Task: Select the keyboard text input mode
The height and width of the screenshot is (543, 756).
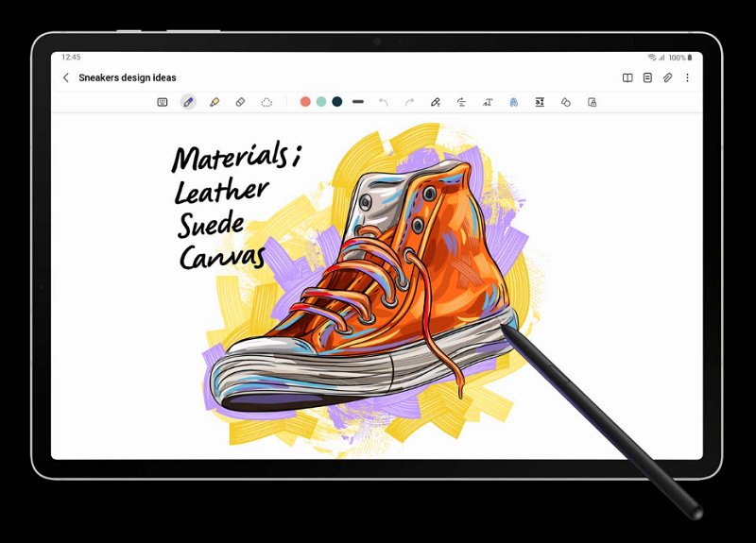Action: coord(163,102)
